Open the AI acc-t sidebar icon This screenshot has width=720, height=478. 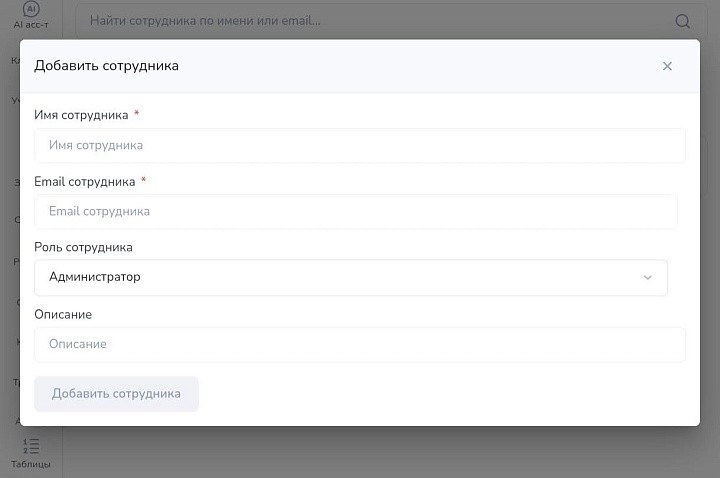point(30,8)
